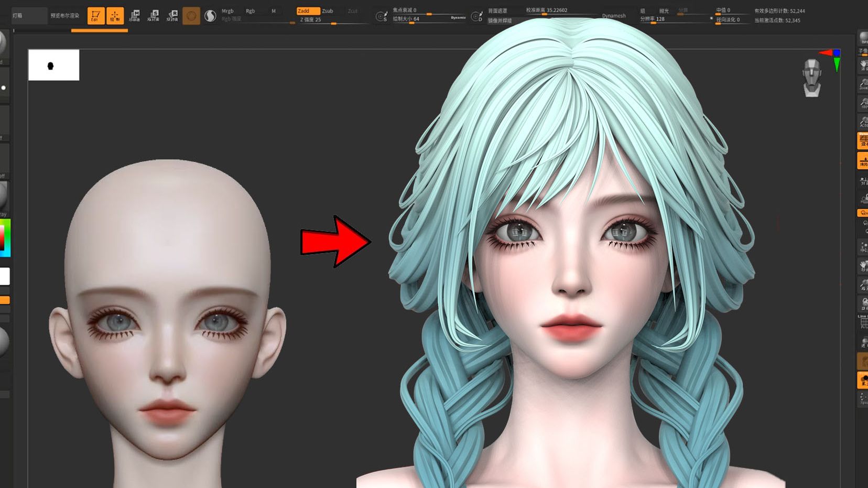Viewport: 868px width, 488px height.
Task: Toggle the 分辨 option next to 抛光
Action: click(682, 10)
